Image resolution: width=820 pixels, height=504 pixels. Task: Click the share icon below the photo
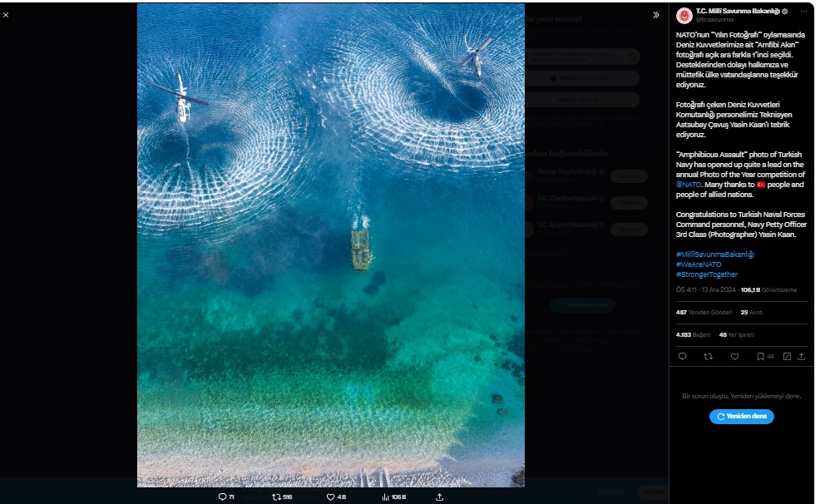point(439,497)
